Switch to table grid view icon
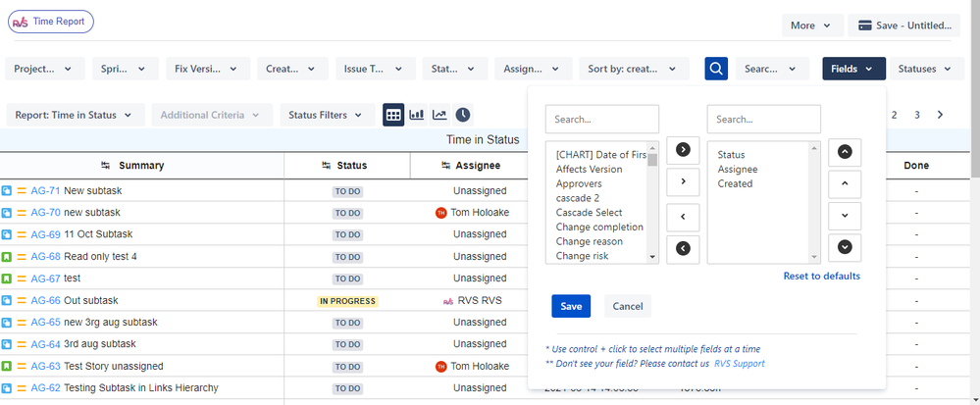This screenshot has width=980, height=405. [x=393, y=115]
